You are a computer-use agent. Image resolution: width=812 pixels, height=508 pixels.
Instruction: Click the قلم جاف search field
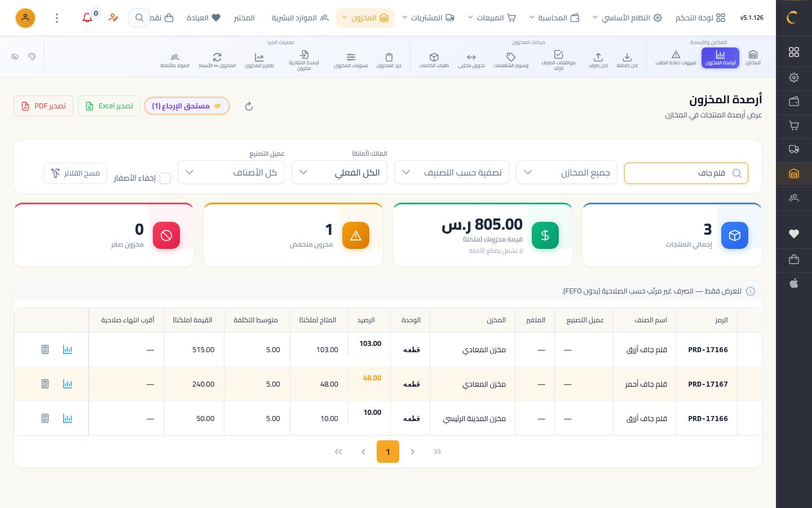pyautogui.click(x=686, y=173)
